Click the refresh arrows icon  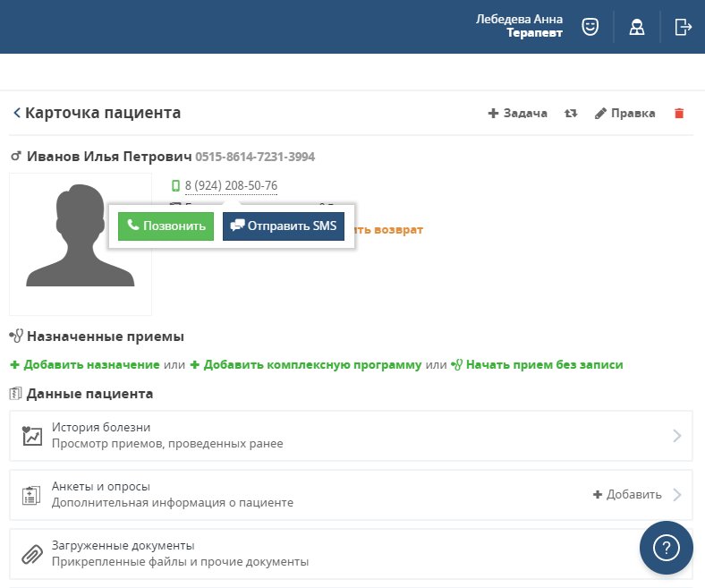point(571,114)
